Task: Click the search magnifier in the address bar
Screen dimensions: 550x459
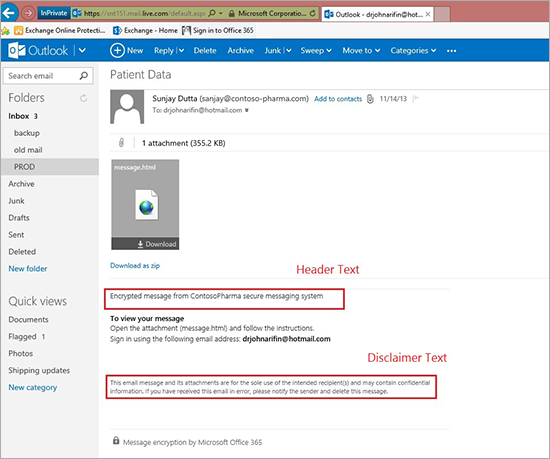Action: 212,13
